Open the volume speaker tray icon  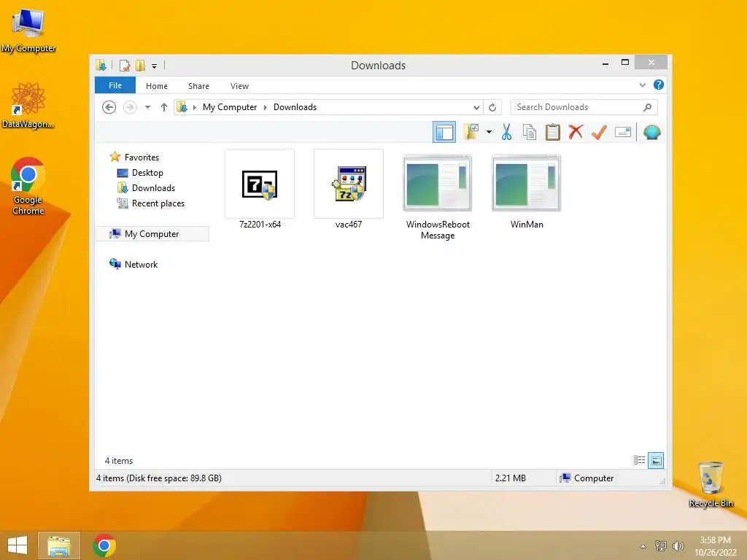point(678,545)
